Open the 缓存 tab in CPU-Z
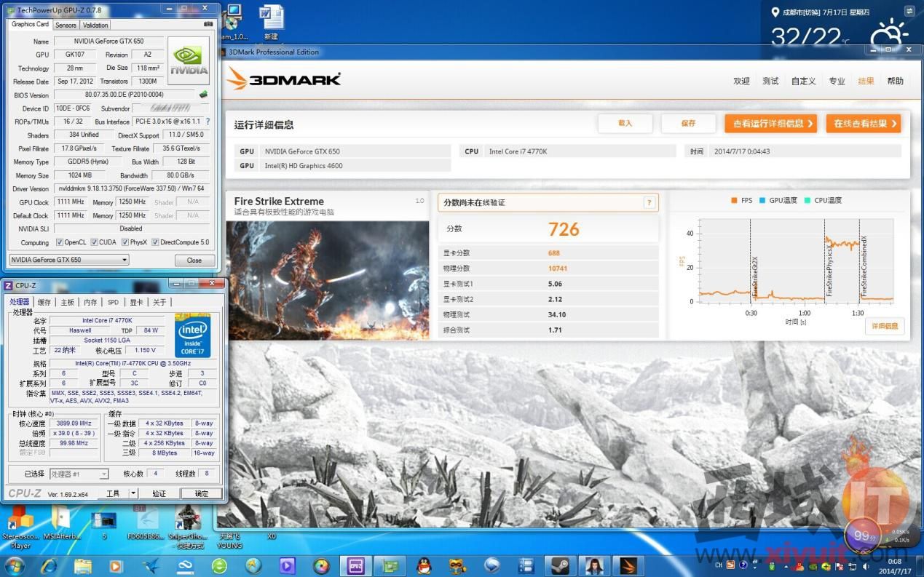The width and height of the screenshot is (924, 577). click(44, 302)
